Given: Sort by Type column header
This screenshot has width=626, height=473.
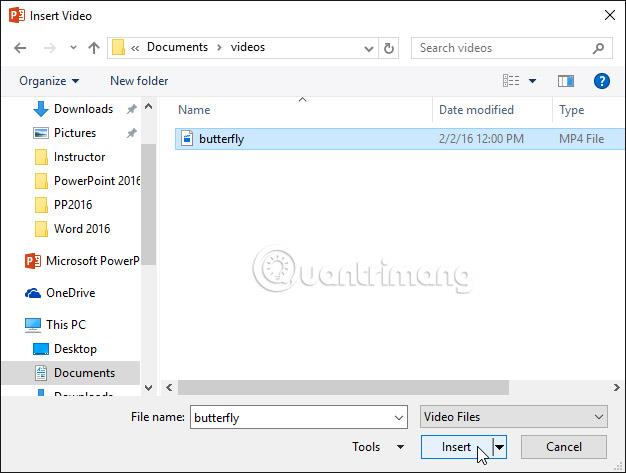Looking at the screenshot, I should coord(571,110).
